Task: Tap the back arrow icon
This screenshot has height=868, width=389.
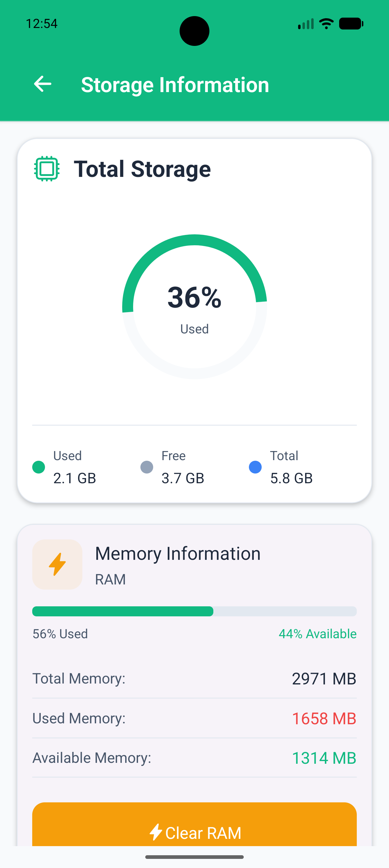Action: [x=43, y=84]
